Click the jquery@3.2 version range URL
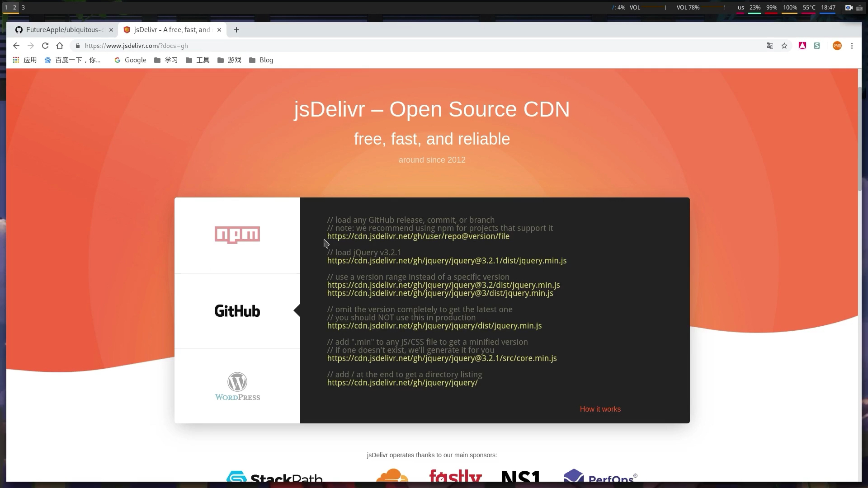Viewport: 868px width, 488px height. [x=443, y=285]
